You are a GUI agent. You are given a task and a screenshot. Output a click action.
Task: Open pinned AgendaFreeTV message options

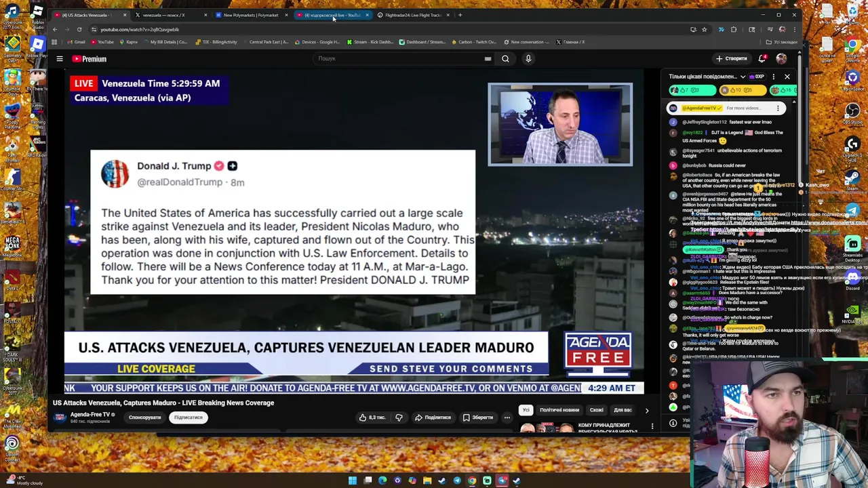coord(778,108)
